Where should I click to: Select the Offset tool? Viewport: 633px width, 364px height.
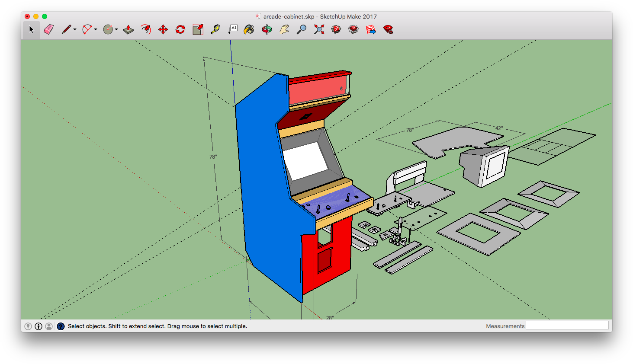point(146,29)
